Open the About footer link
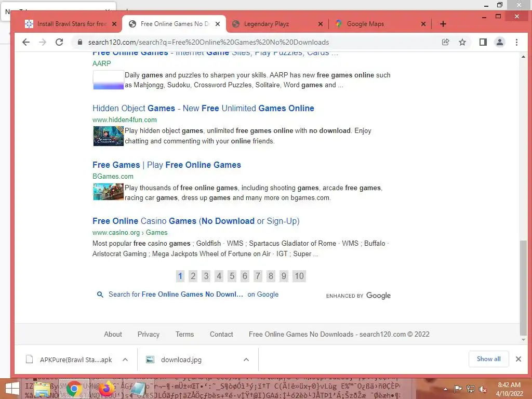The height and width of the screenshot is (399, 532). point(113,334)
